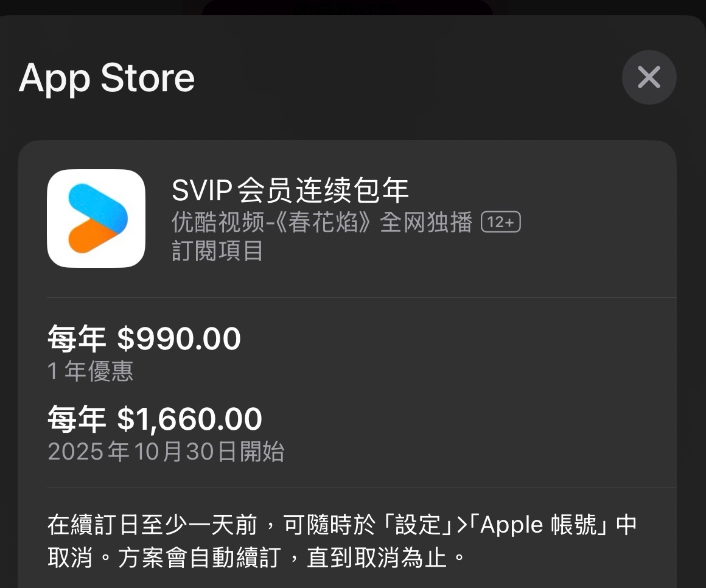The image size is (706, 588).
Task: Tap the 全网独播 exclusive broadcast text
Action: coord(426,222)
